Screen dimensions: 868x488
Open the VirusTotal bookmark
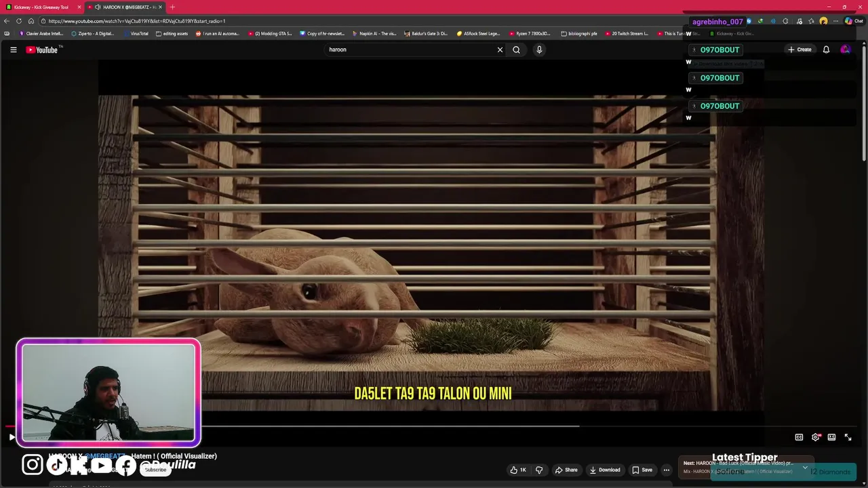(136, 33)
